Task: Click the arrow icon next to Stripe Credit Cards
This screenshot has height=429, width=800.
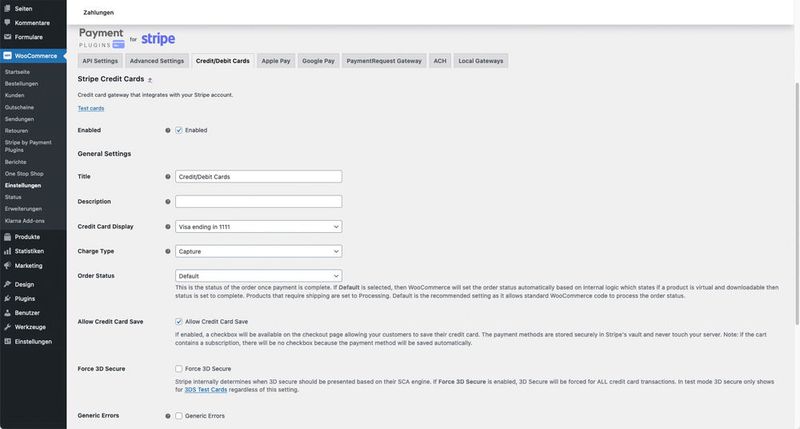Action: point(149,80)
